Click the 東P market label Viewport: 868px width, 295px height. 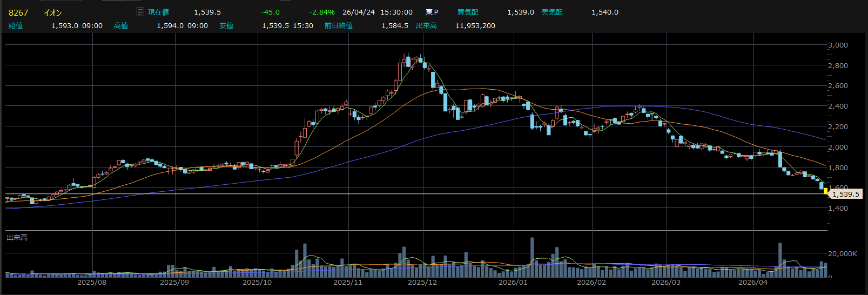(x=432, y=12)
